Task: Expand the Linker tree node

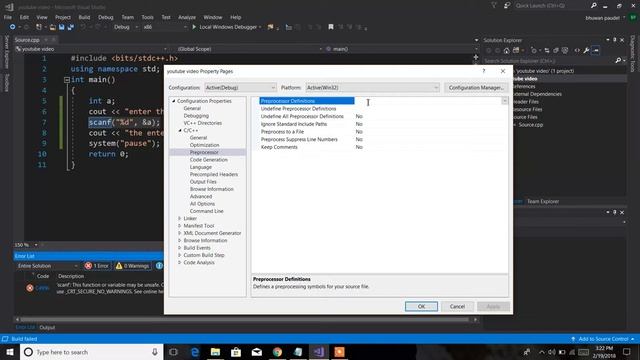Action: coord(180,218)
